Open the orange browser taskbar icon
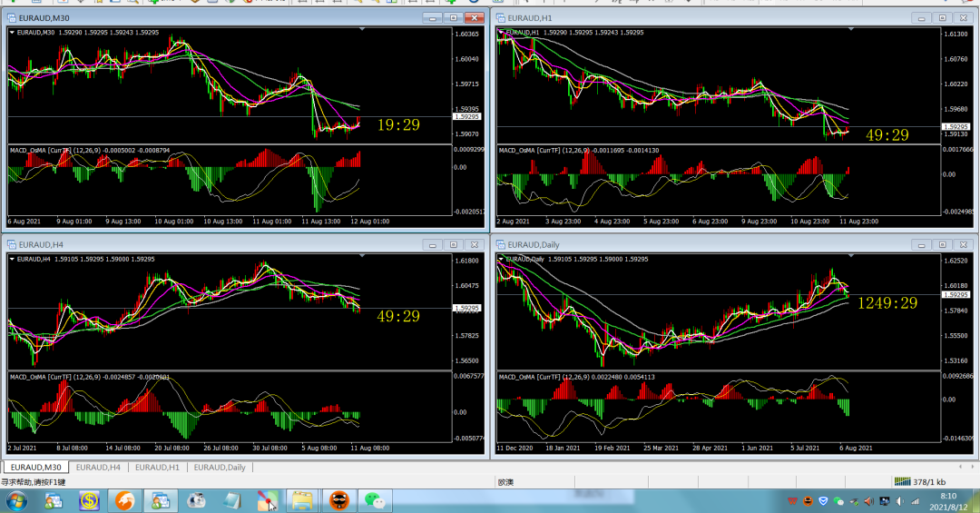This screenshot has height=513, width=980. 124,501
